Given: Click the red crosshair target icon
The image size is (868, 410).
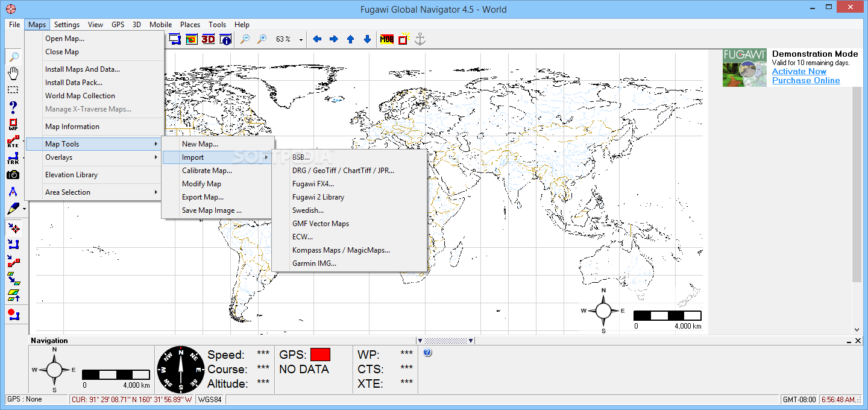Looking at the screenshot, I should 13,228.
